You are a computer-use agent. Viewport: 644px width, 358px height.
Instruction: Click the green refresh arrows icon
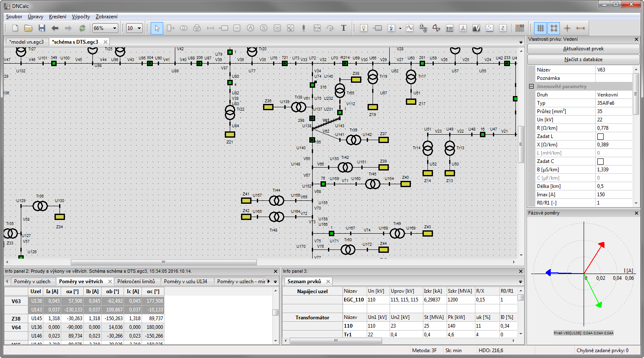82,28
